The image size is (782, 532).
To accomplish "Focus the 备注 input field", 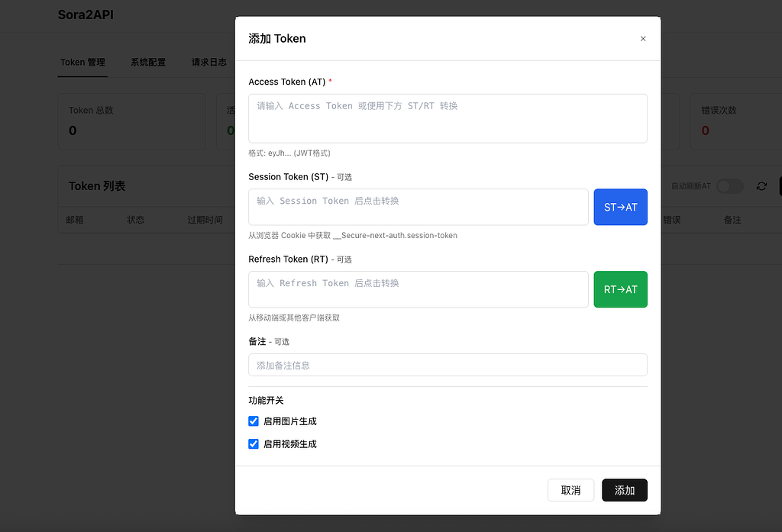I will click(x=448, y=365).
